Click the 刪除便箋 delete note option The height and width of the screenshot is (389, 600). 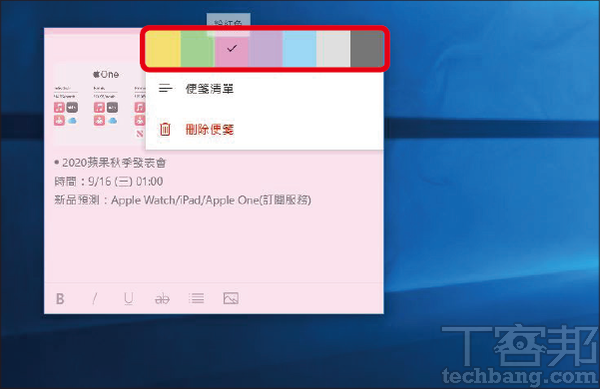264,129
